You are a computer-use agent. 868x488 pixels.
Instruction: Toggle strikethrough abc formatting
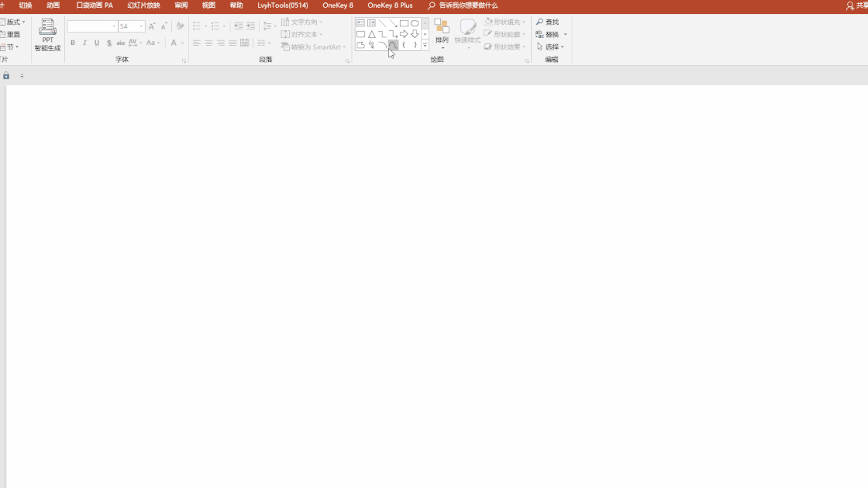[x=121, y=43]
